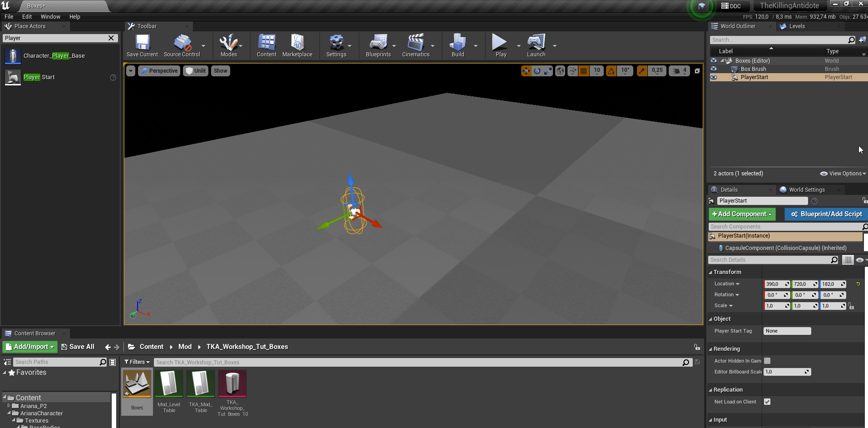Click the help icon next to PlayerStart name

814,201
